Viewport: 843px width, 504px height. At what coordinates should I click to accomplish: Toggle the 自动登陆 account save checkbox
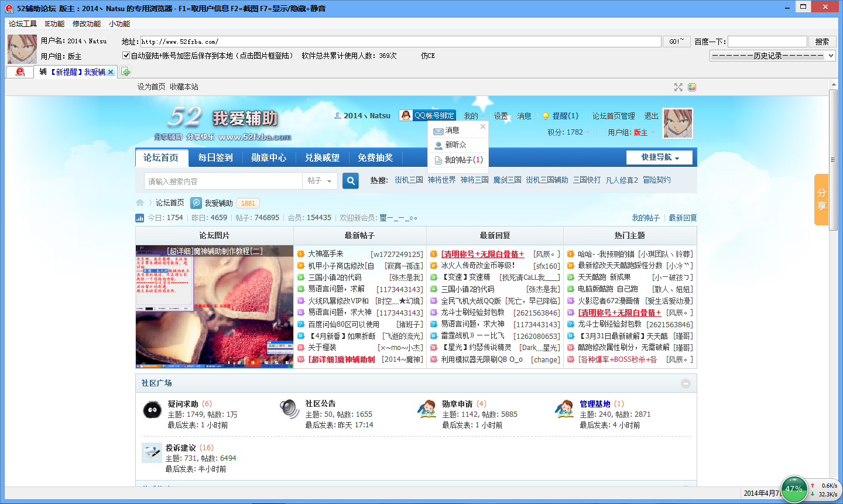(126, 56)
